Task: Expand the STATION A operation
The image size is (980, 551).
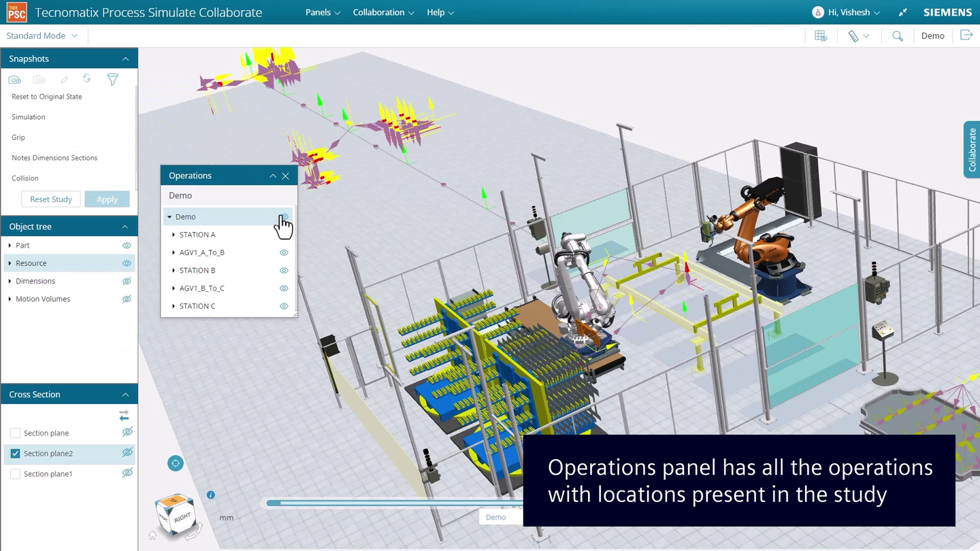Action: [174, 234]
